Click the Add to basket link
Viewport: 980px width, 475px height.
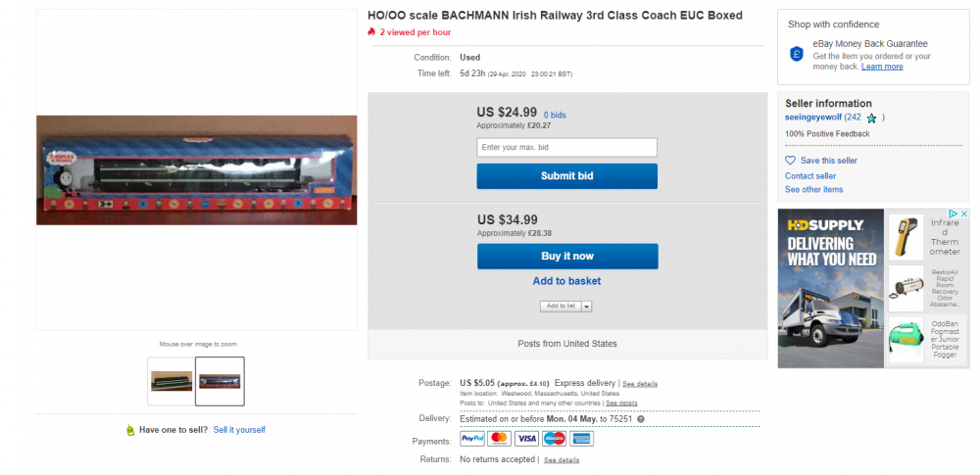(566, 281)
